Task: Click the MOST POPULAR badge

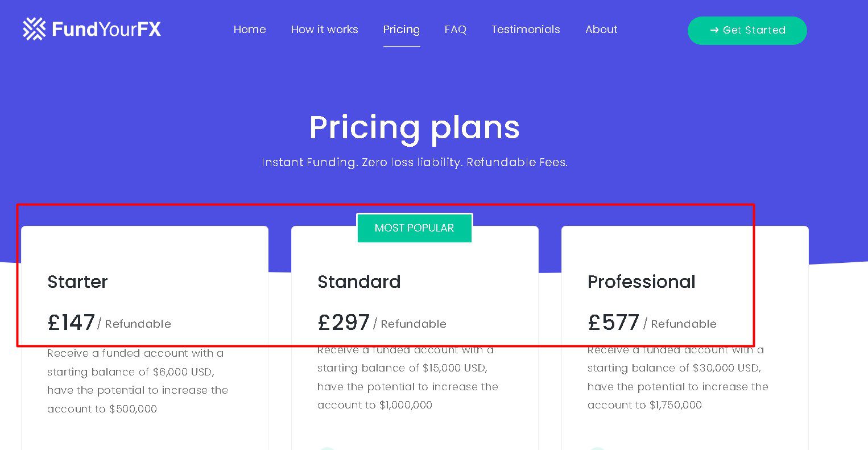Action: pyautogui.click(x=415, y=228)
